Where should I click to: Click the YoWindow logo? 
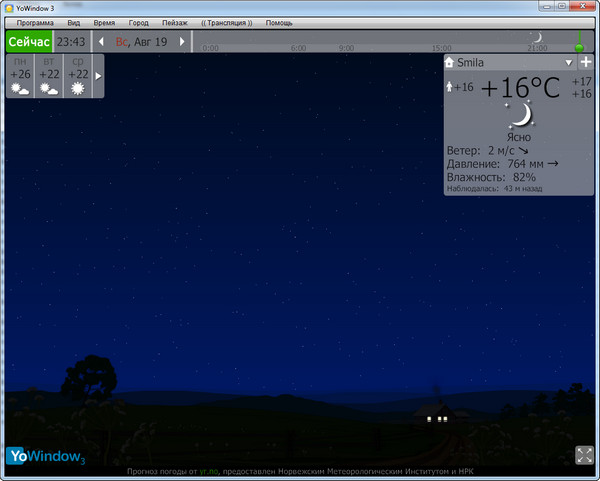46,456
